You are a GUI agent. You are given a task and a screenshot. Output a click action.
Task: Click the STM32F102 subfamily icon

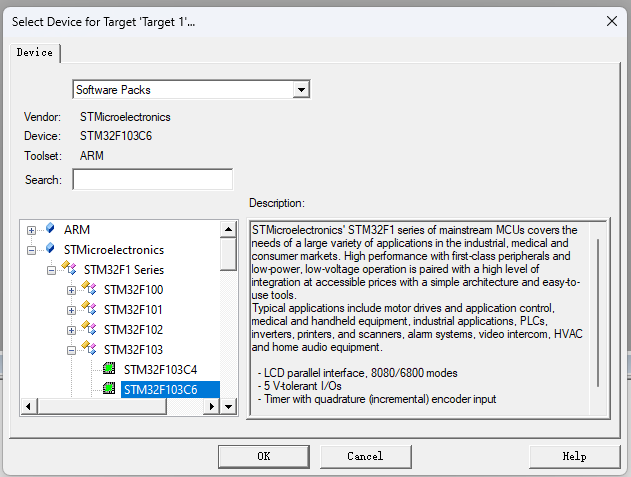click(90, 330)
